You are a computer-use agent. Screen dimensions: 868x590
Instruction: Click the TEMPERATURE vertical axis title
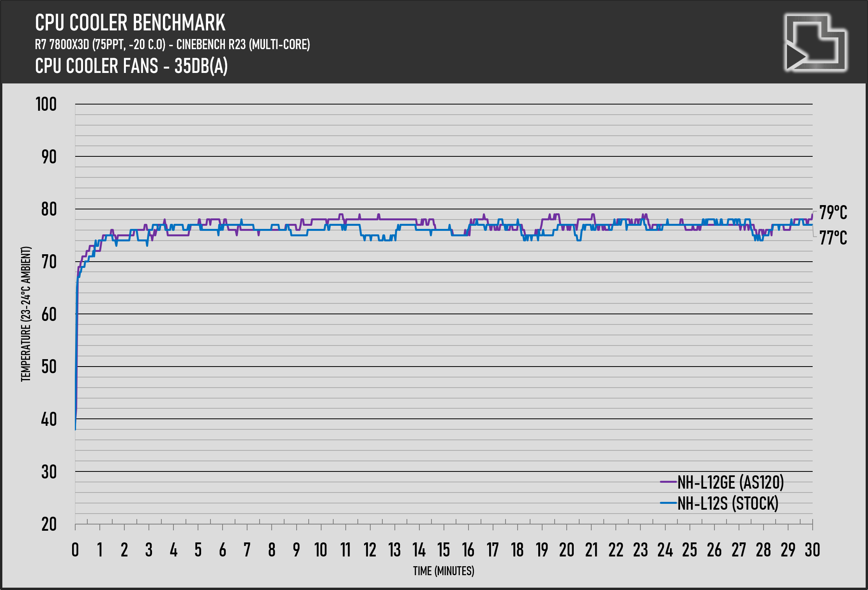(26, 314)
